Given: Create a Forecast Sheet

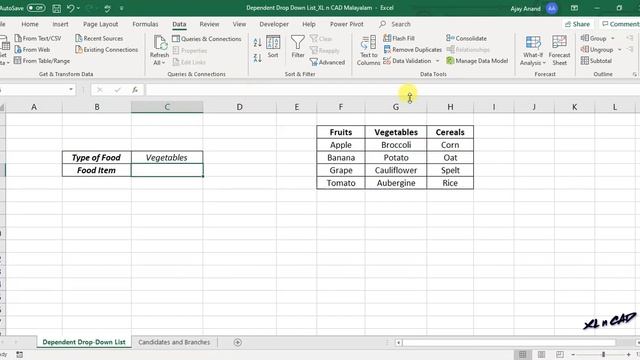Looking at the screenshot, I should pyautogui.click(x=559, y=51).
